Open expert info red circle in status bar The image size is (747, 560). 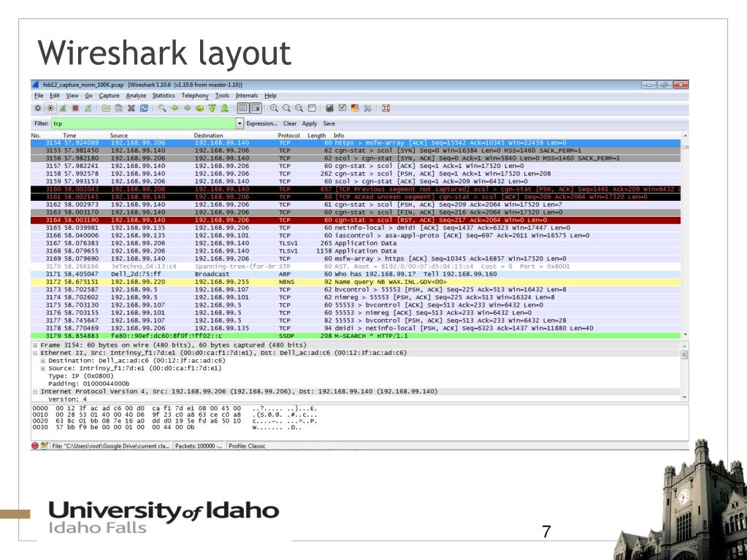point(35,445)
